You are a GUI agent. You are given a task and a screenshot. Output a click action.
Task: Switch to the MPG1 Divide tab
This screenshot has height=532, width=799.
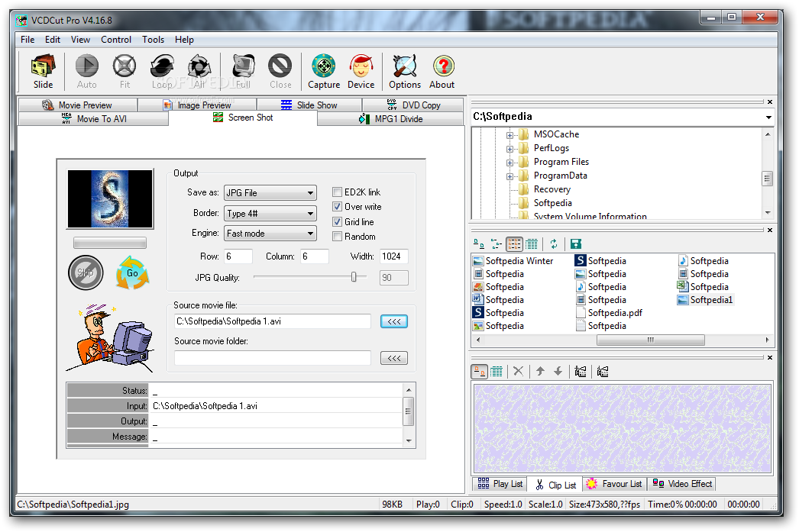[391, 118]
